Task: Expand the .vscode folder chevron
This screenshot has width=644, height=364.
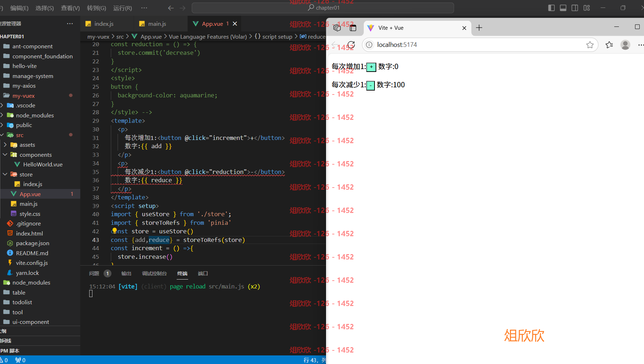Action: tap(2, 106)
